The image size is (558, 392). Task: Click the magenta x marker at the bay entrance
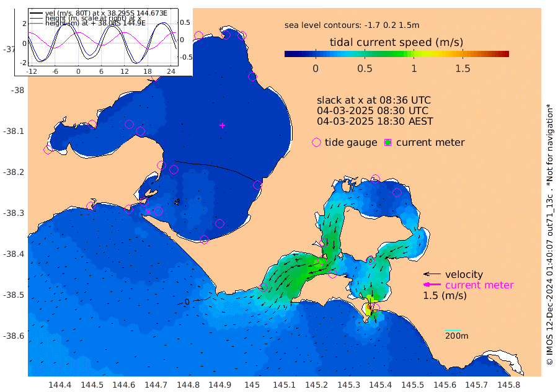[148, 212]
